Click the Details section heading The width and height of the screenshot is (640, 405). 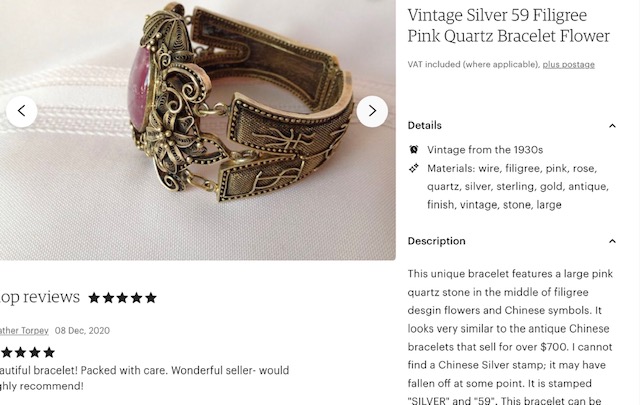[x=424, y=125]
